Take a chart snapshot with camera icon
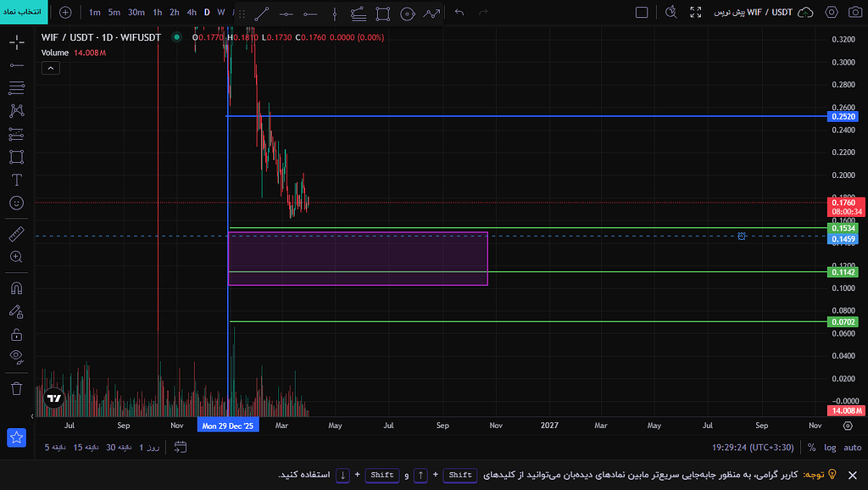The width and height of the screenshot is (868, 490). tap(855, 12)
